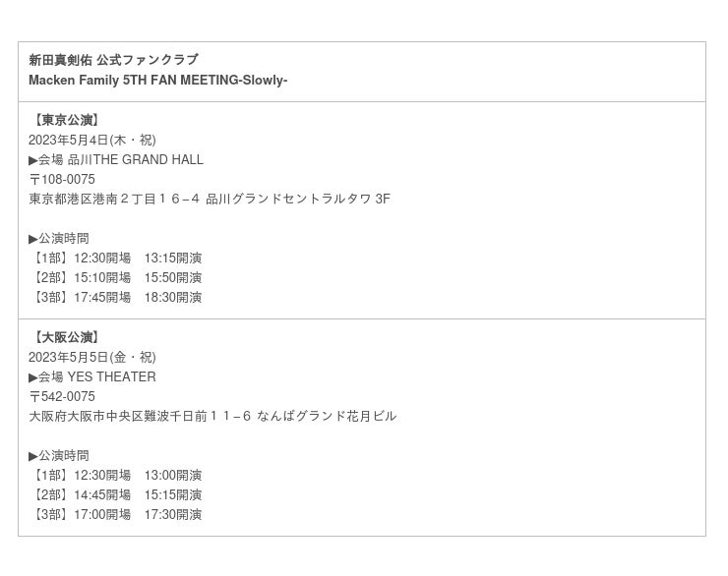Click the 公演時間 label under 大阪公演

tap(59, 455)
